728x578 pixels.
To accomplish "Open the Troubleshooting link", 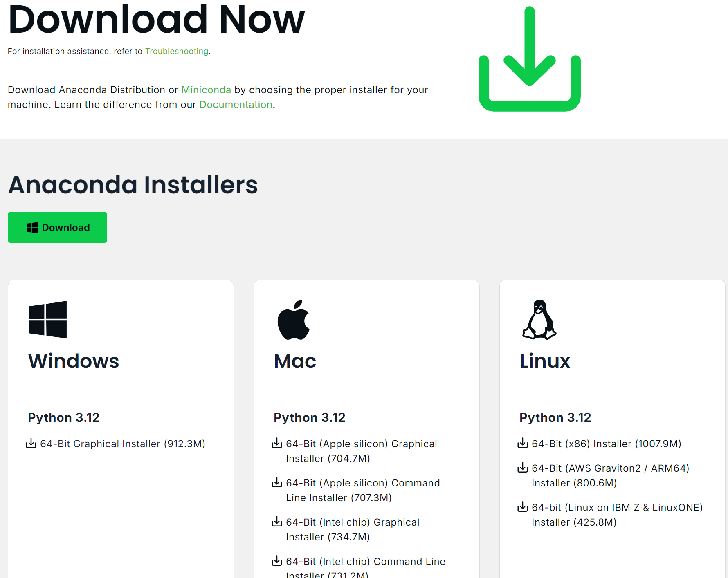I will pos(177,51).
